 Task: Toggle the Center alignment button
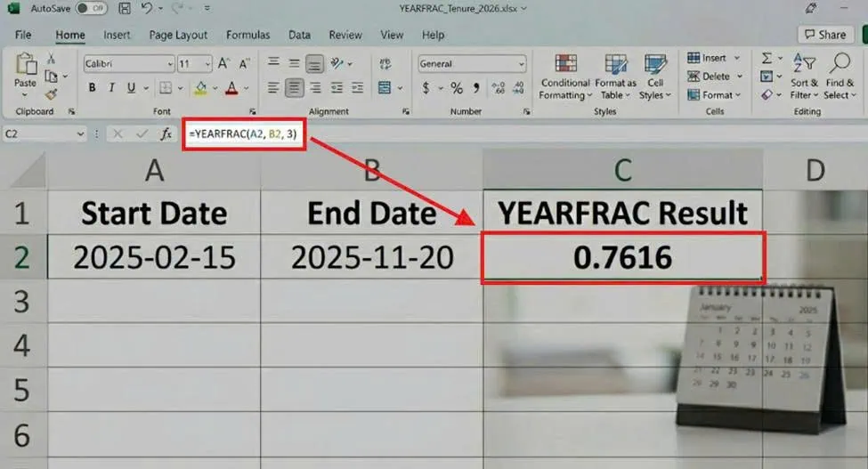(294, 87)
